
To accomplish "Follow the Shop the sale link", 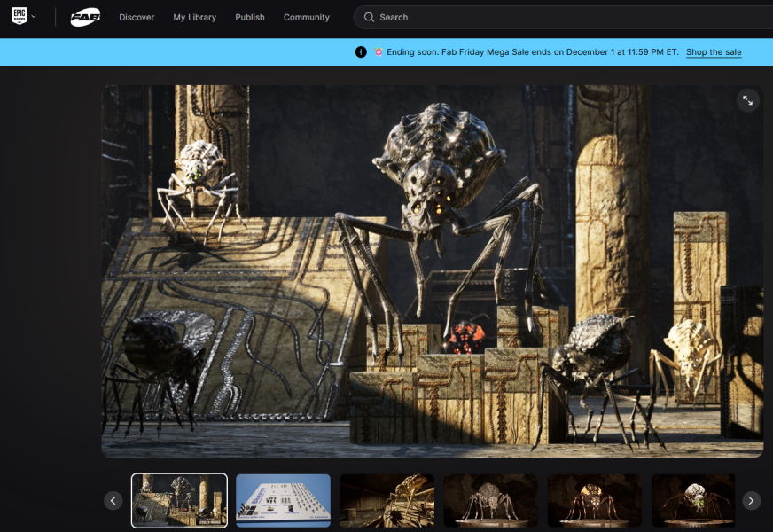I will point(714,52).
